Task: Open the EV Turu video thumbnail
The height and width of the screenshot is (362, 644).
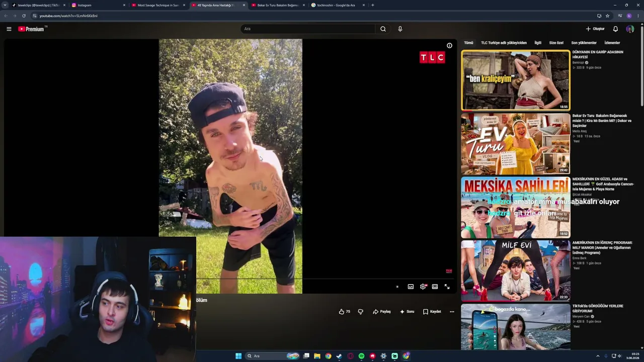Action: (x=516, y=144)
